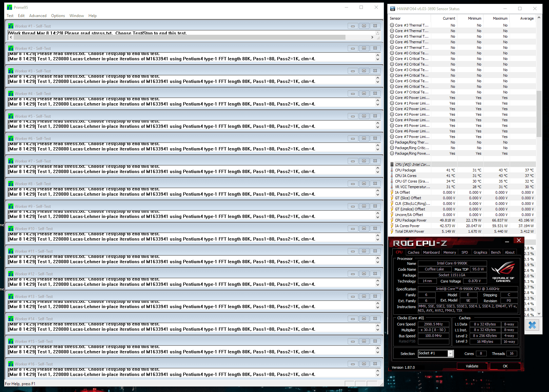Click the HWiNFO64 title bar icon
549x392 pixels.
pos(392,9)
